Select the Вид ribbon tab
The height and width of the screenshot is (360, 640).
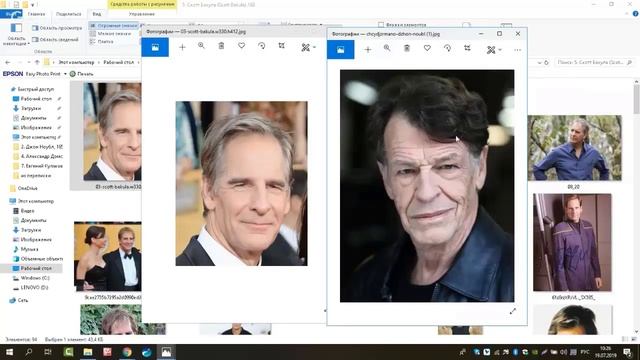click(x=97, y=14)
